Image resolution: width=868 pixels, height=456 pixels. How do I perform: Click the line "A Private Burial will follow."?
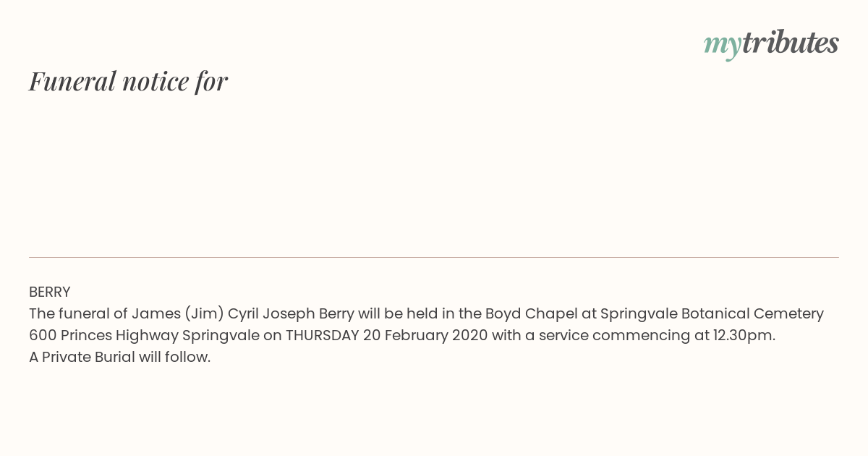click(x=120, y=358)
